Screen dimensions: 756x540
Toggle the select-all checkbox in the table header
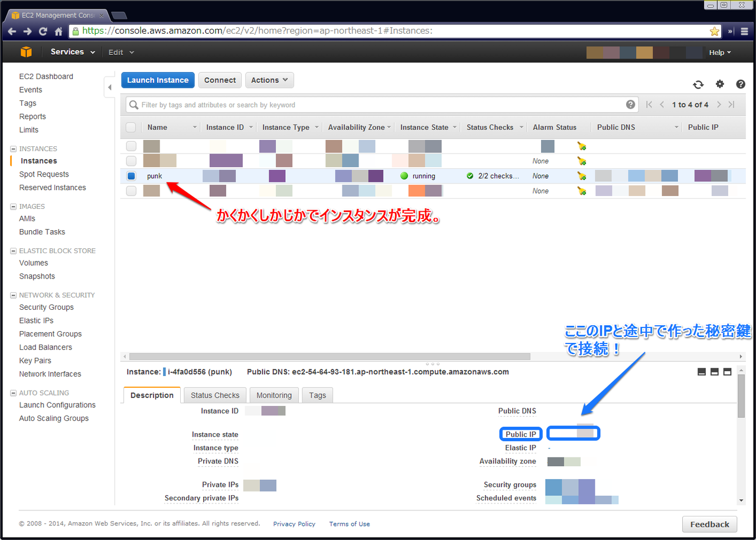pyautogui.click(x=131, y=127)
